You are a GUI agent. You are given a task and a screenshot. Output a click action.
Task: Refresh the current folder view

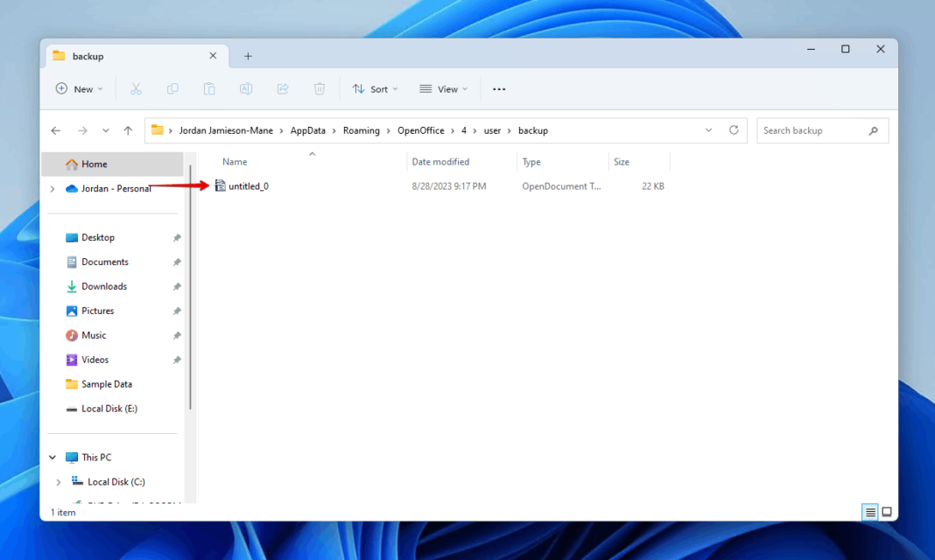(734, 129)
